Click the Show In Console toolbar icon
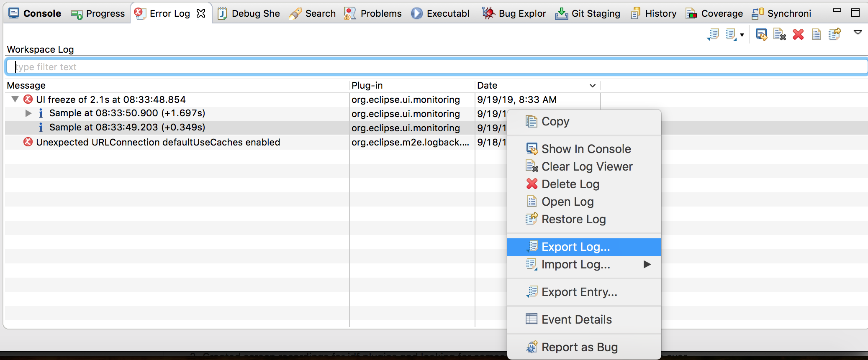The image size is (868, 360). (761, 35)
